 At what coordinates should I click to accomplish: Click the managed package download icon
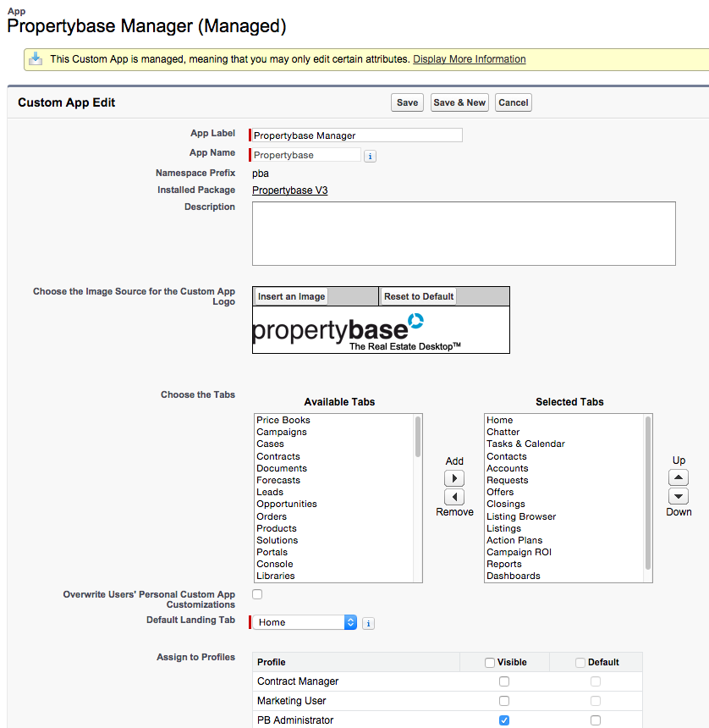(x=36, y=59)
